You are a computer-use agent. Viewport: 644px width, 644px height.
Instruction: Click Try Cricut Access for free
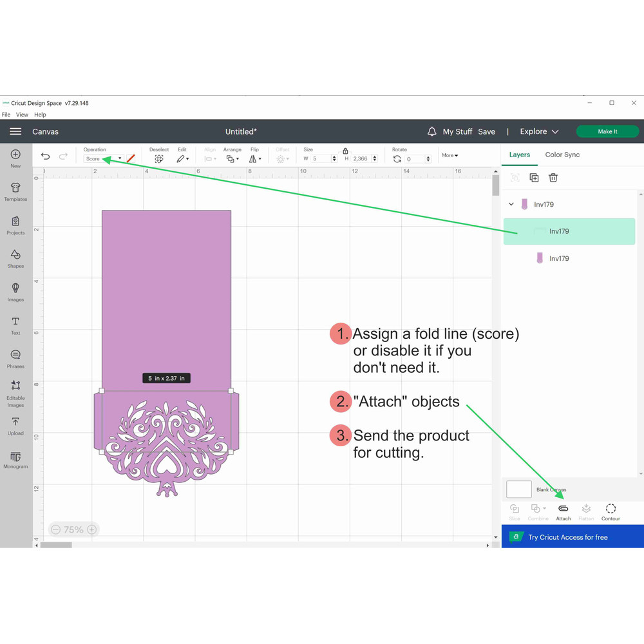pos(567,537)
